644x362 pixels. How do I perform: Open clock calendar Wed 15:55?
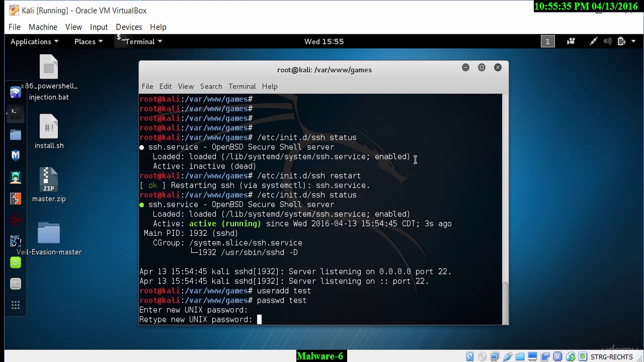pos(324,42)
